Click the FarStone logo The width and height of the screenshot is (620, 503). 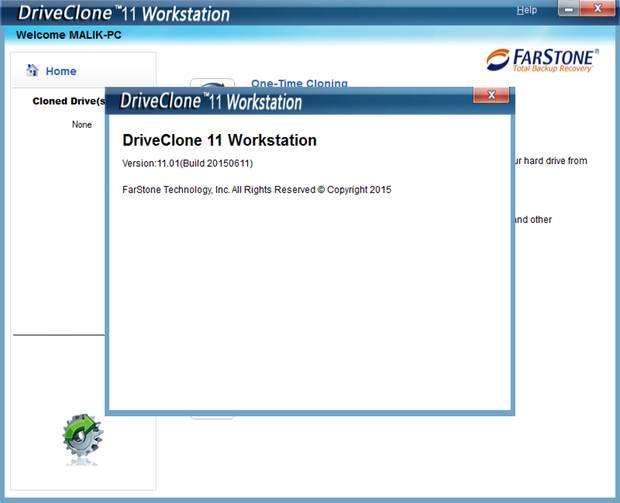click(542, 60)
